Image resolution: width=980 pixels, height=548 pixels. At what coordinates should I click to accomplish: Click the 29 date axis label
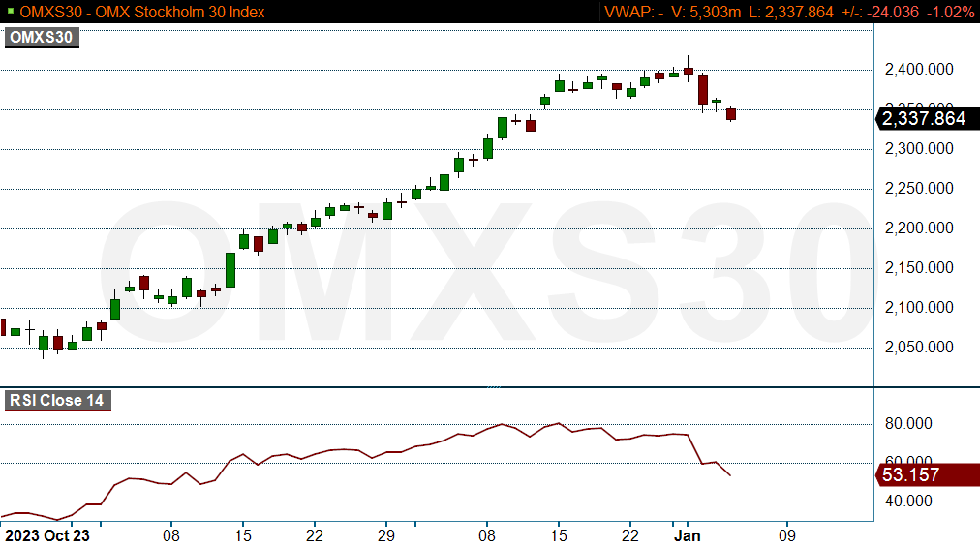click(386, 536)
